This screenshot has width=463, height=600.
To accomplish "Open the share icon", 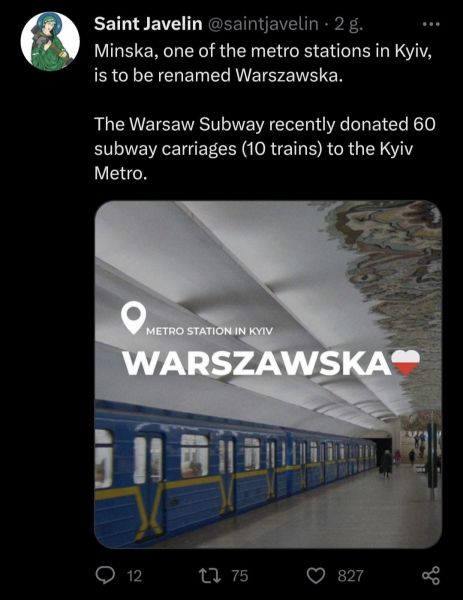I will point(431,576).
